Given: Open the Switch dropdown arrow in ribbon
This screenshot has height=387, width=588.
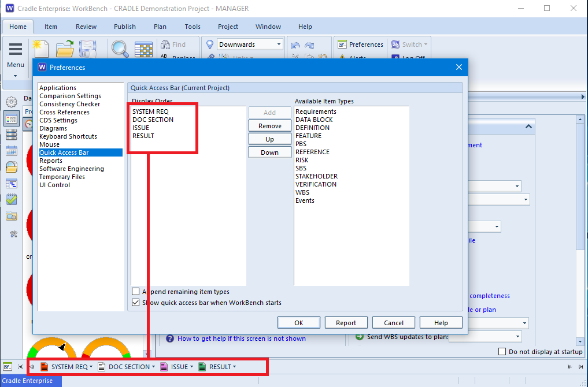Looking at the screenshot, I should pos(426,44).
